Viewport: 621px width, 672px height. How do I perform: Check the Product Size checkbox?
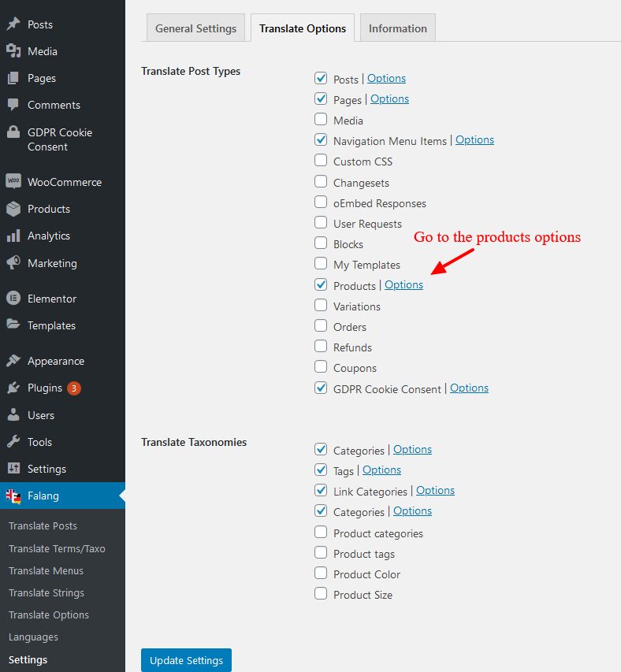click(x=321, y=593)
